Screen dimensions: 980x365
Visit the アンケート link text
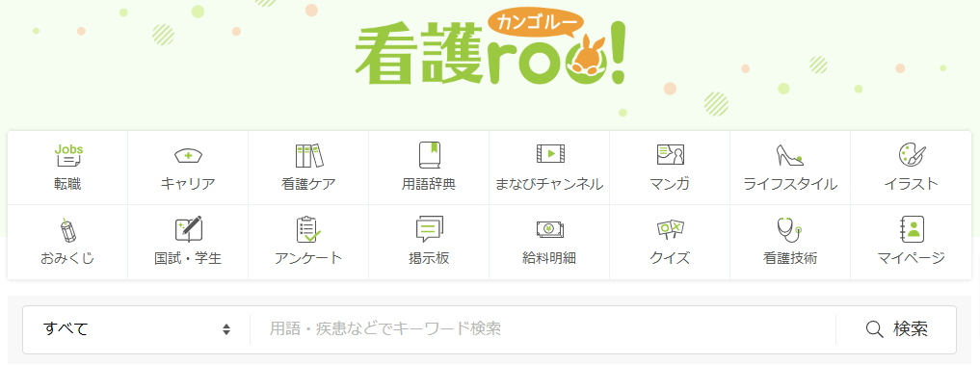pyautogui.click(x=308, y=258)
